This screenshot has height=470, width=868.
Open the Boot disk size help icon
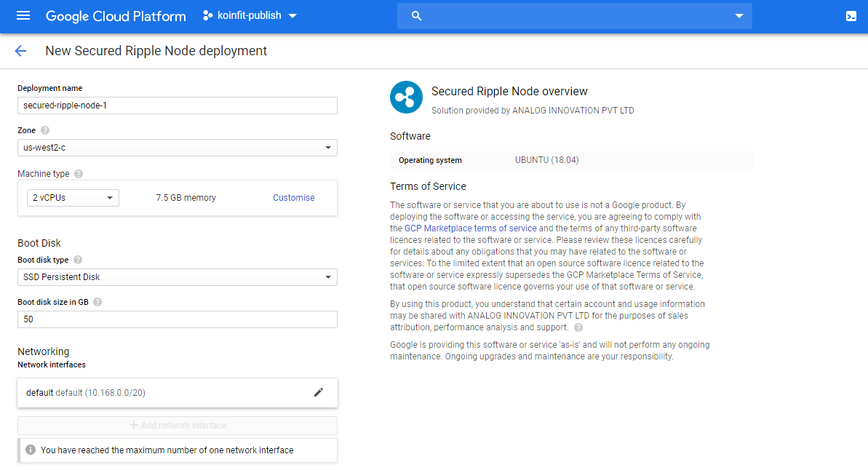click(97, 302)
